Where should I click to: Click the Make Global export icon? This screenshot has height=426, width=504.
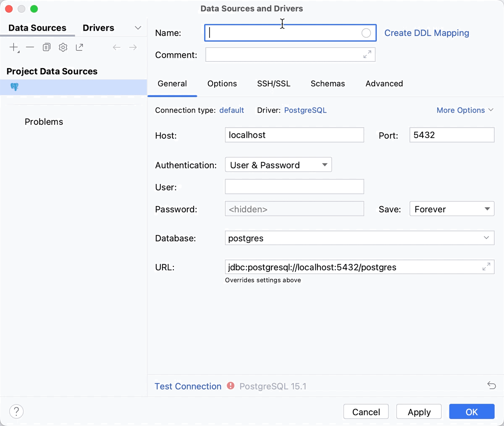pos(79,47)
